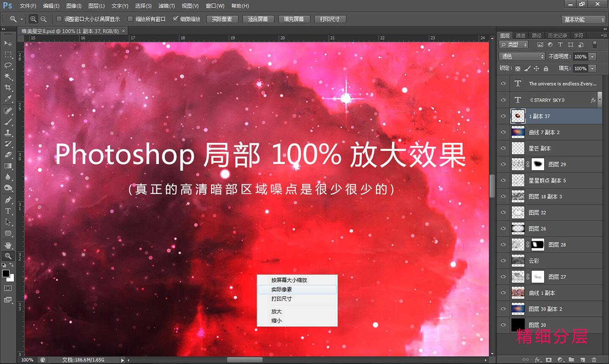
Task: Check the zoom all windows checkbox
Action: point(130,19)
